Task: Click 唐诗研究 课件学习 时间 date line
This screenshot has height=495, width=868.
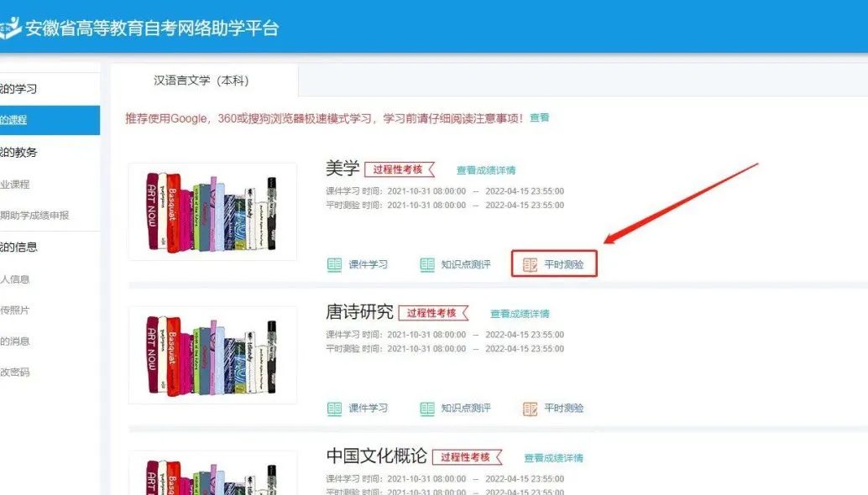Action: [x=445, y=335]
